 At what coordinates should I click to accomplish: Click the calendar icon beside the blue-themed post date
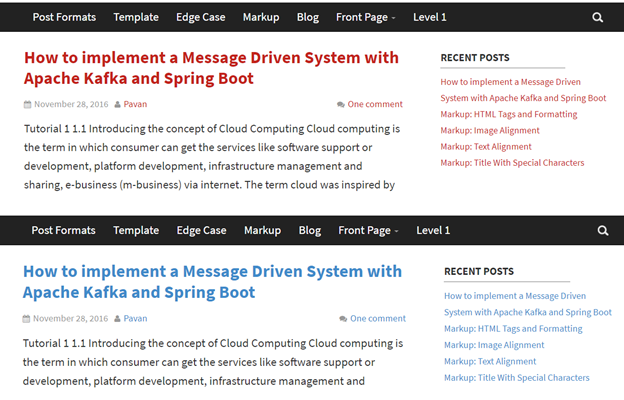coord(26,318)
